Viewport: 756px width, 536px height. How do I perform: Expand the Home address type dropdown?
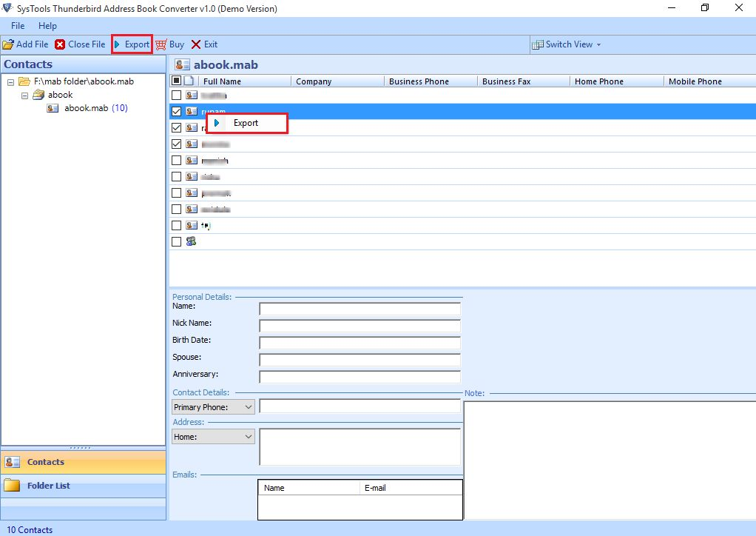click(x=248, y=437)
